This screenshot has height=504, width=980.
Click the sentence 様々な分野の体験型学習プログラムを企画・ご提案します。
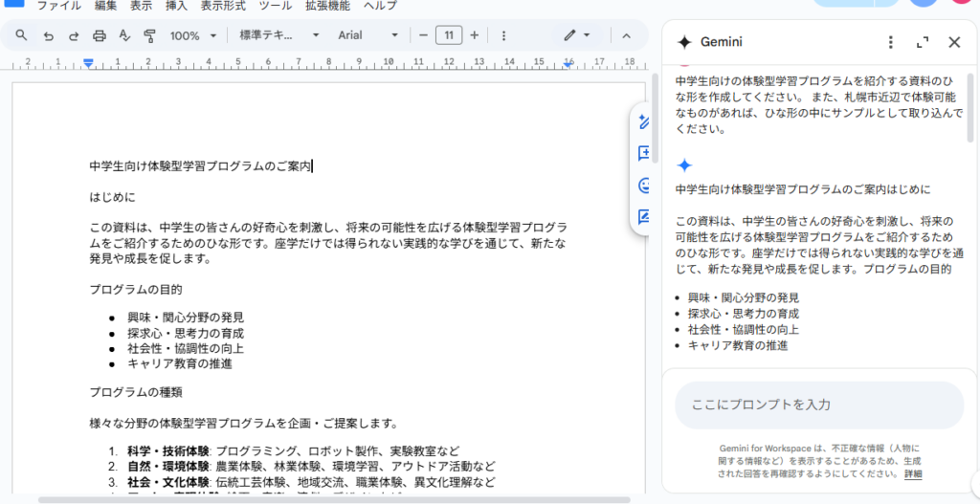(x=244, y=424)
